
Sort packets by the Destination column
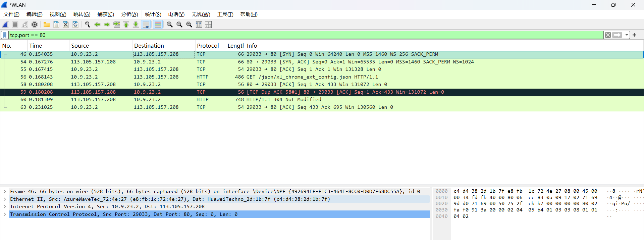click(164, 46)
